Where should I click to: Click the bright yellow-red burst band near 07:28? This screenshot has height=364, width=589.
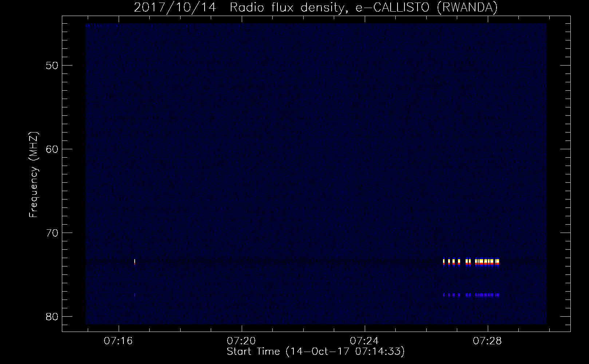pyautogui.click(x=471, y=262)
